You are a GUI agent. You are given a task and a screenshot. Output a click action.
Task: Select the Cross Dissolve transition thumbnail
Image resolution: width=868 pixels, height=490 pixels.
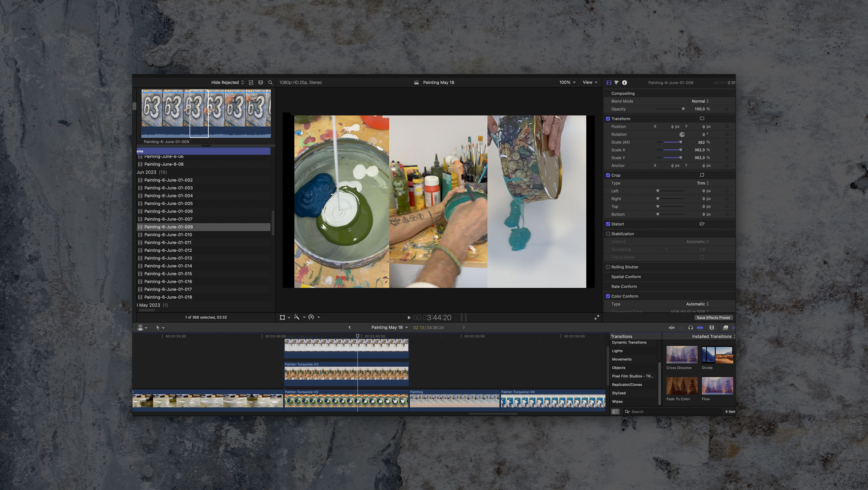pyautogui.click(x=681, y=355)
